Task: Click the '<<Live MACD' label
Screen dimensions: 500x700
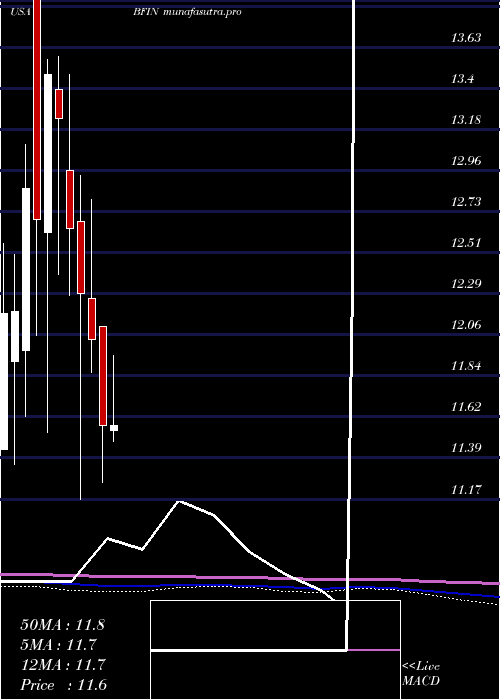Action: 421,674
